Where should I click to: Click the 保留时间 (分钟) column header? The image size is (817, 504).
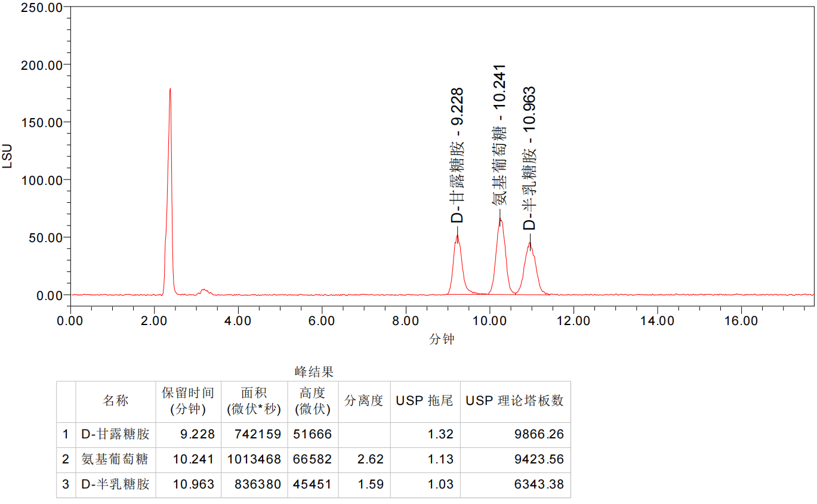(188, 401)
